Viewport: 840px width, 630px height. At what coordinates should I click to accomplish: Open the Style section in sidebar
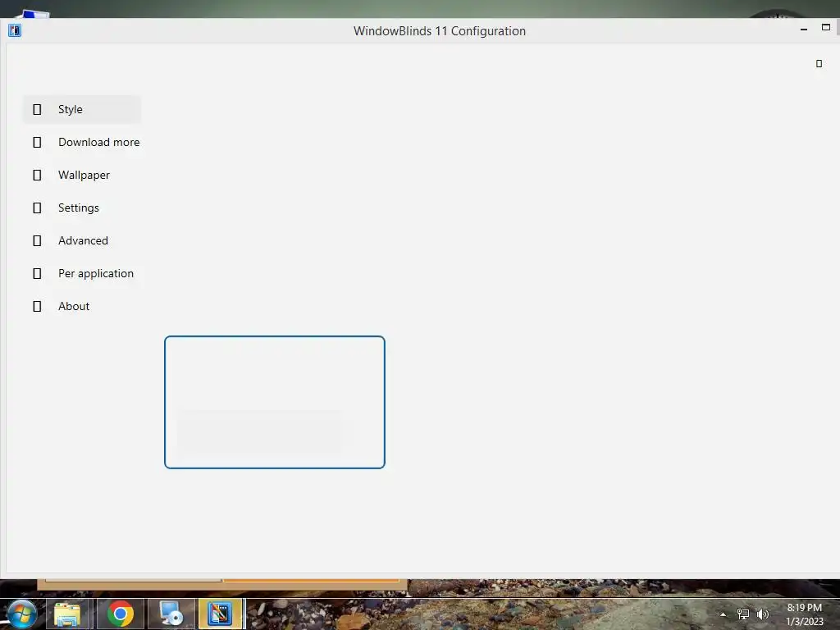click(82, 109)
